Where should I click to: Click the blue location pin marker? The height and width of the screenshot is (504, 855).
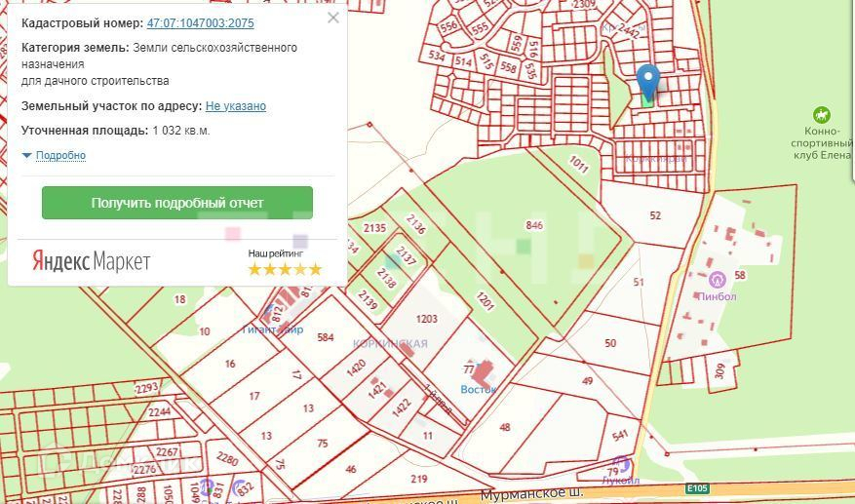click(x=648, y=82)
